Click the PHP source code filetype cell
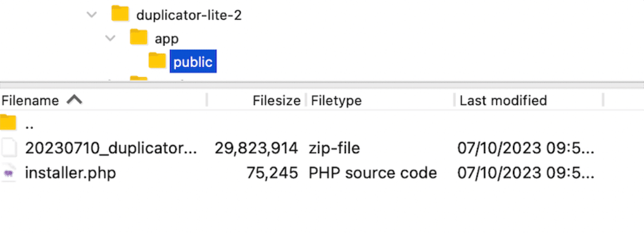 coord(373,173)
